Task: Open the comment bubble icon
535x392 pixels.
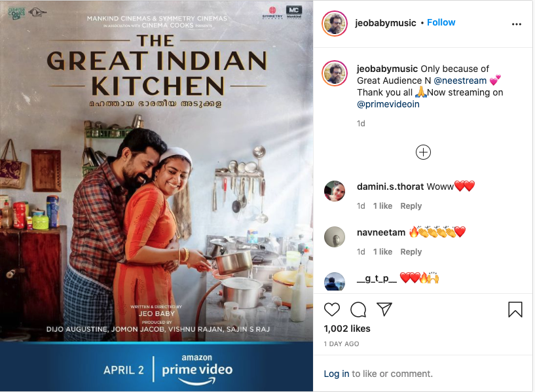Action: coord(358,310)
